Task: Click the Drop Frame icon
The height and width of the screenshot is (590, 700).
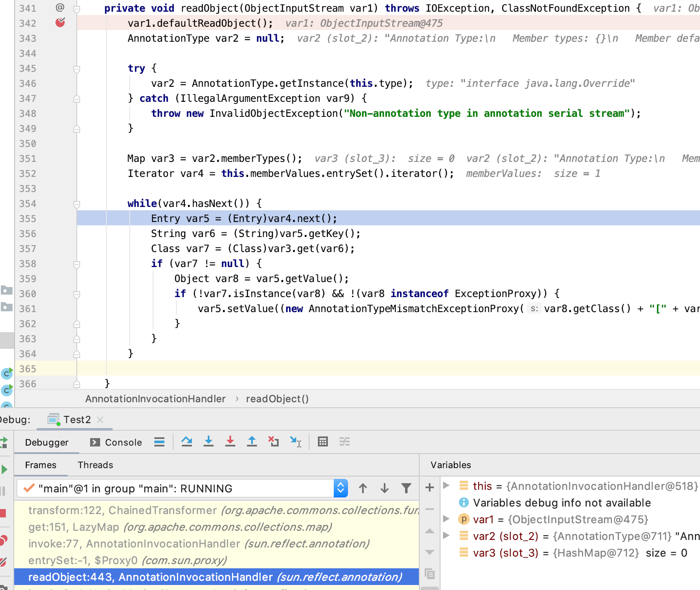Action: tap(274, 441)
